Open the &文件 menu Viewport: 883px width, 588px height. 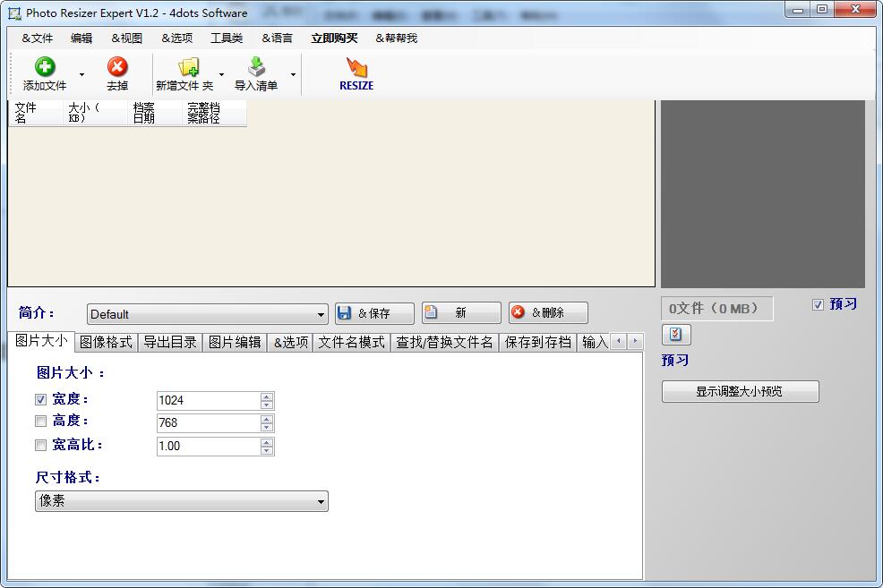point(38,38)
